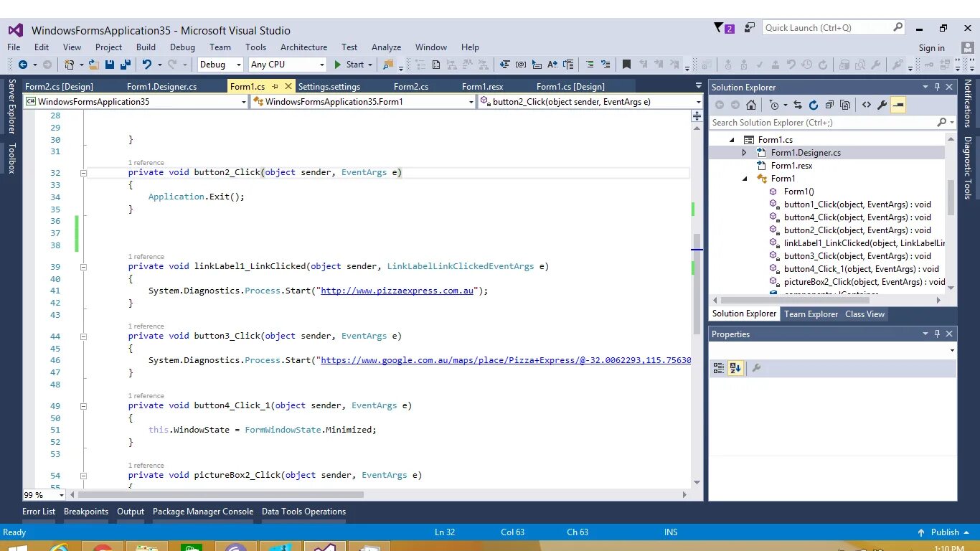This screenshot has width=980, height=551.
Task: Open Properties via the wrench icon
Action: click(x=882, y=105)
